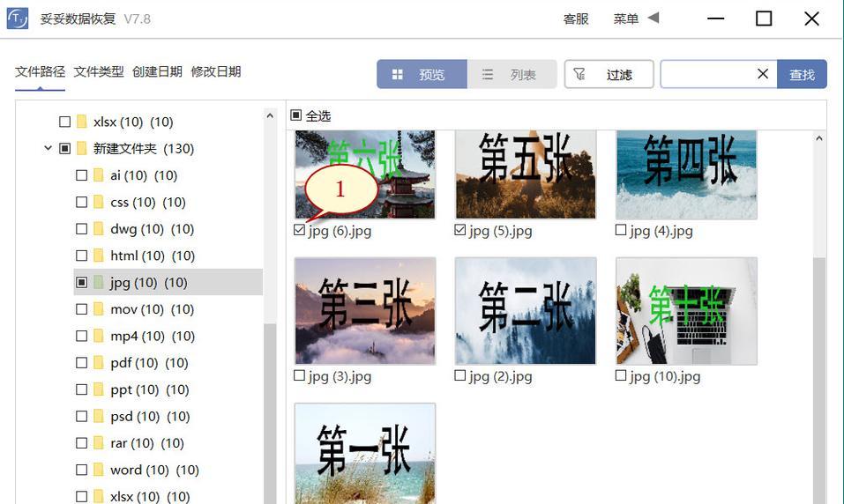Toggle the jpg (10) folder checkbox
Screen dimensions: 844x504
coord(81,282)
